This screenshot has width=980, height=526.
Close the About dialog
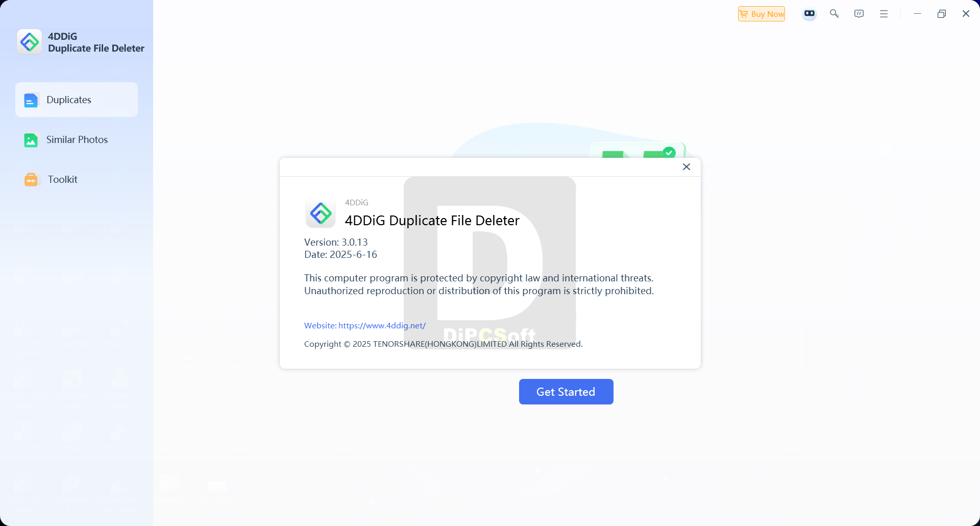(x=687, y=167)
